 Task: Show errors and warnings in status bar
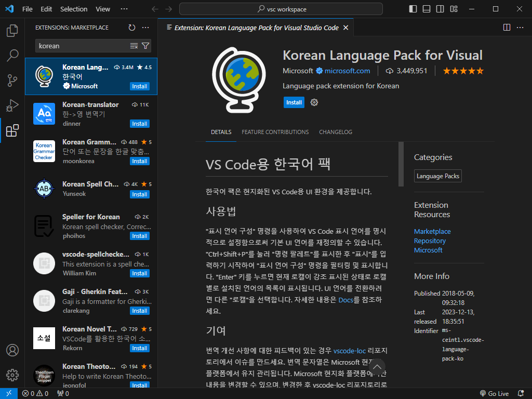(35, 394)
